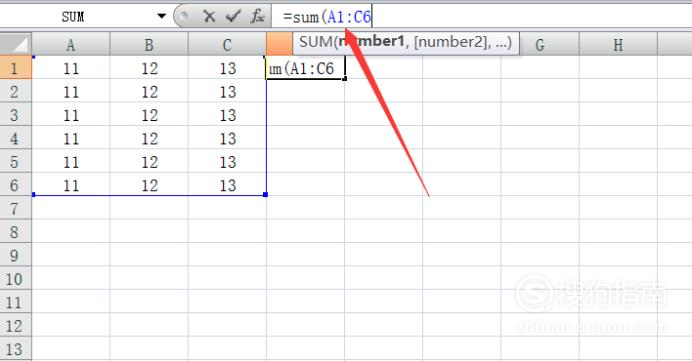Select row 1 header
692x361 pixels.
(x=15, y=68)
